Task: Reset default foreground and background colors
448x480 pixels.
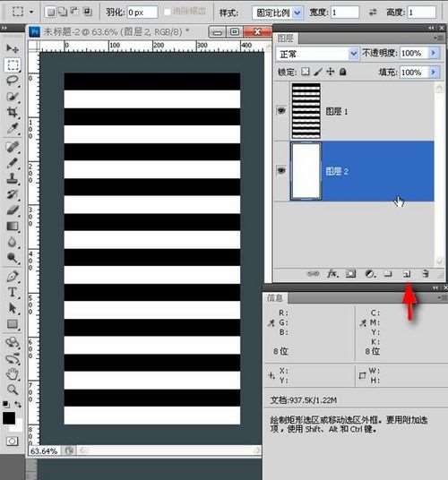Action: tap(5, 404)
